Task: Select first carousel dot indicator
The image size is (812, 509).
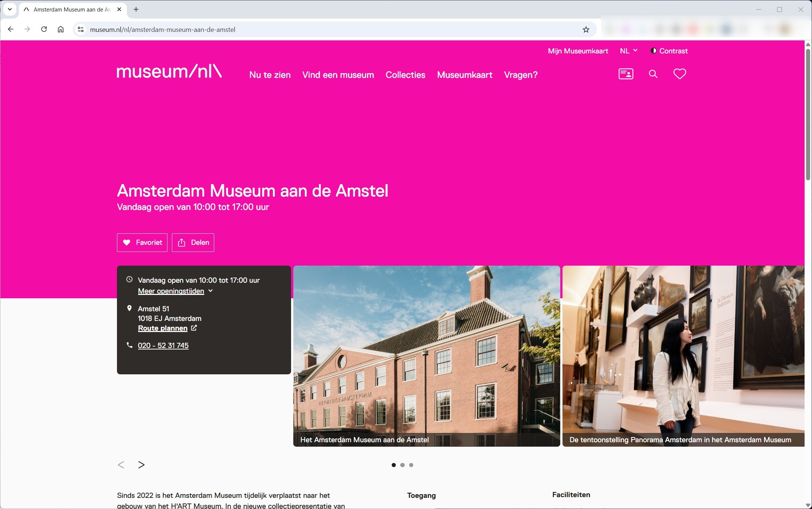Action: 394,465
